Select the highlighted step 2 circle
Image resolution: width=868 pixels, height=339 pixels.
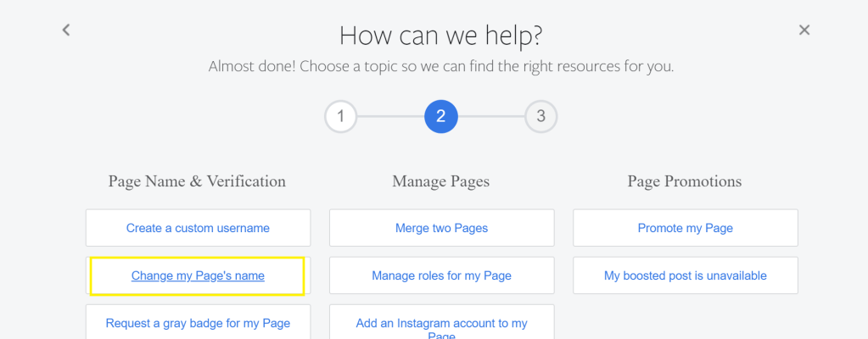click(x=441, y=117)
